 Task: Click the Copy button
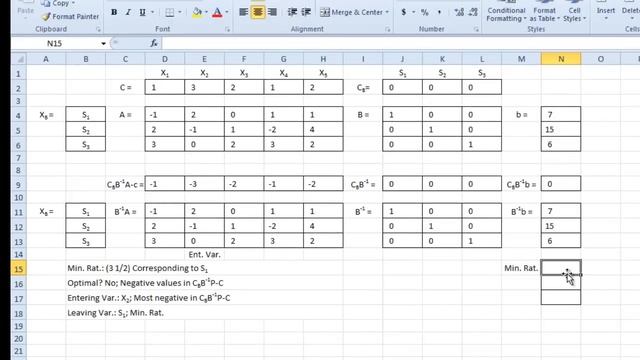point(56,3)
